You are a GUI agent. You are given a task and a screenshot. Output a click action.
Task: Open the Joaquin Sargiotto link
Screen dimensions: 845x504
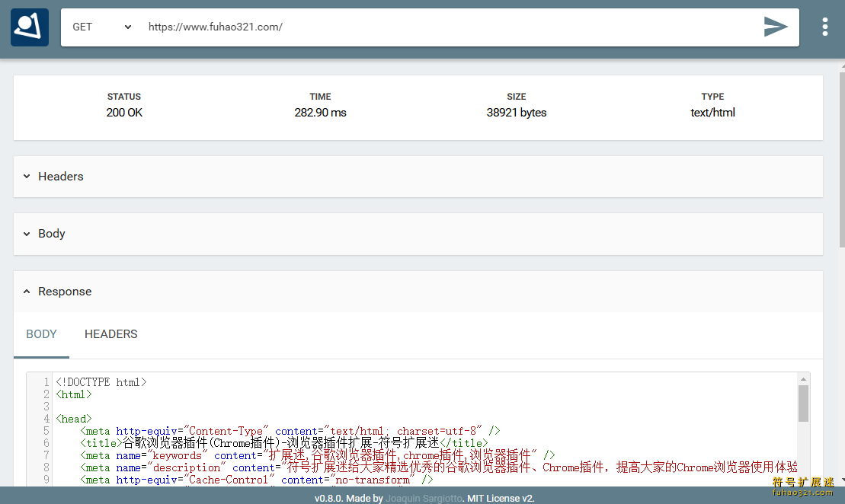click(x=424, y=499)
